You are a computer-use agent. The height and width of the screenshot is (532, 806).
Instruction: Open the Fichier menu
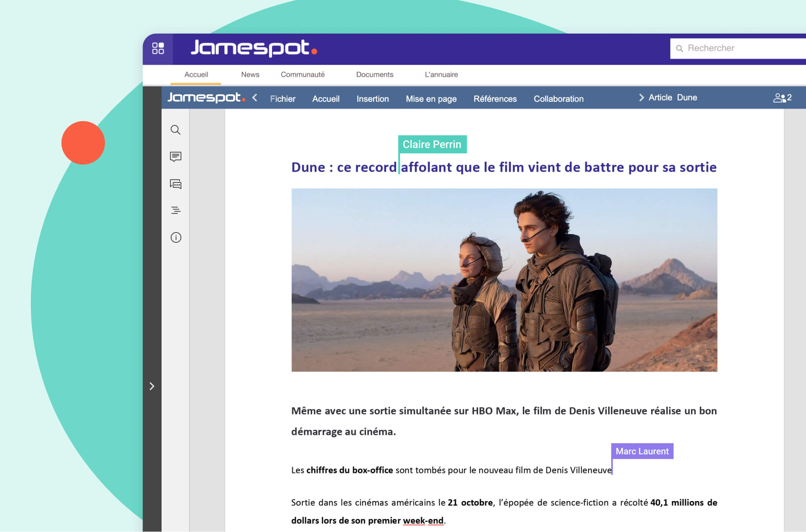(282, 99)
